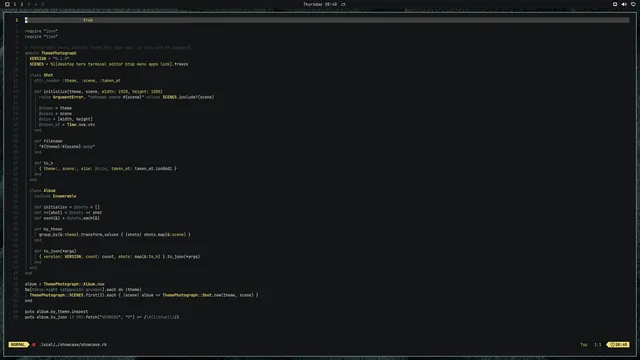Click the require "json" line
This screenshot has width=640, height=360.
click(41, 31)
